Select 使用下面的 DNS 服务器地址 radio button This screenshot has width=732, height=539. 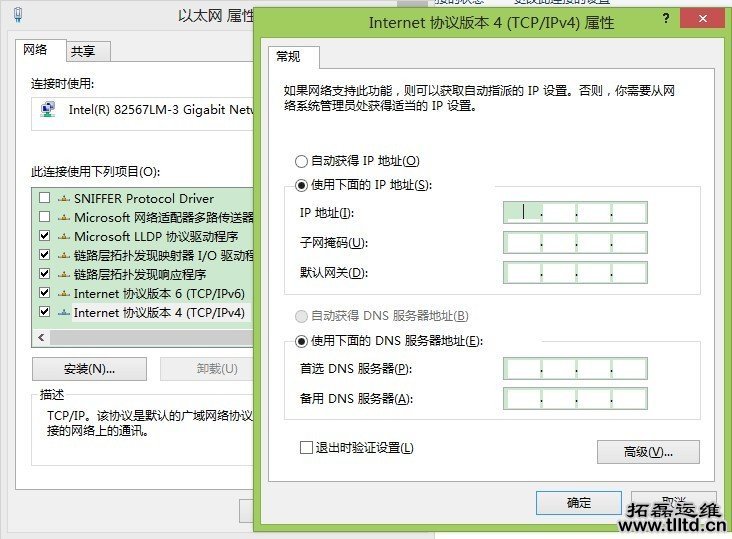302,341
